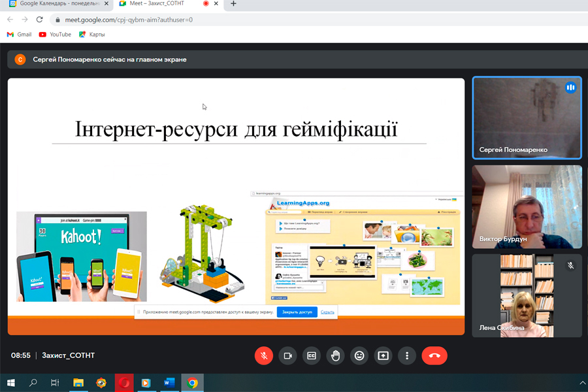Open the Gmail bookmark
The width and height of the screenshot is (588, 392).
coord(19,34)
